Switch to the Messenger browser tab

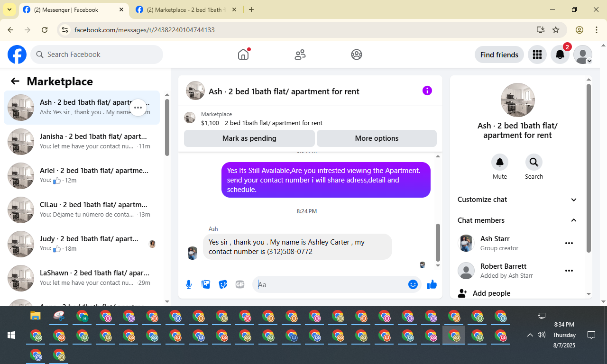[x=73, y=10]
